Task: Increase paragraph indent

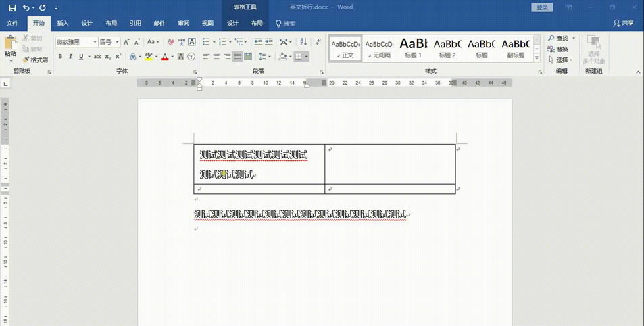Action: tap(268, 42)
